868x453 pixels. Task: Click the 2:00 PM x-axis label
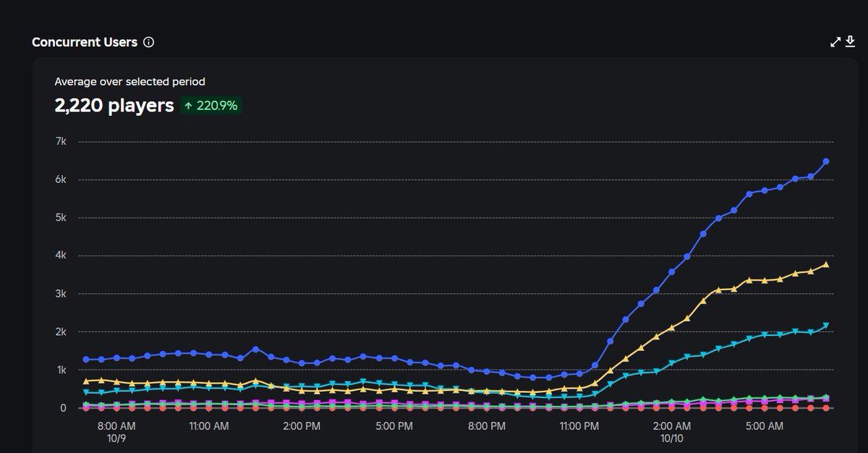302,427
